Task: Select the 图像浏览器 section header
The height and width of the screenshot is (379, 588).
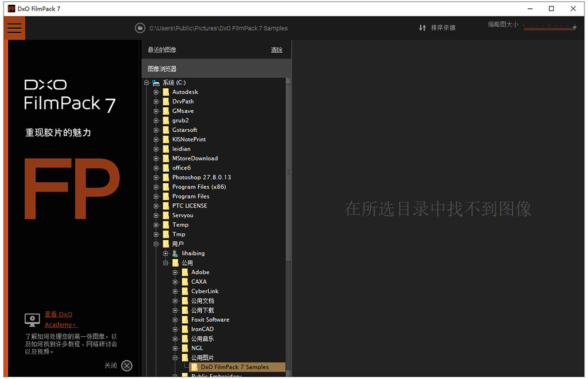Action: [216, 69]
